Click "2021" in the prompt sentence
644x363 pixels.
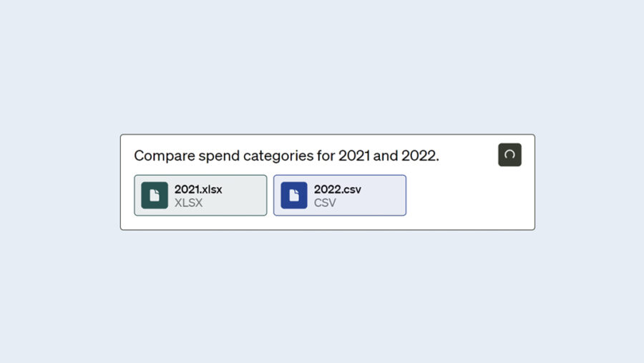coord(354,155)
